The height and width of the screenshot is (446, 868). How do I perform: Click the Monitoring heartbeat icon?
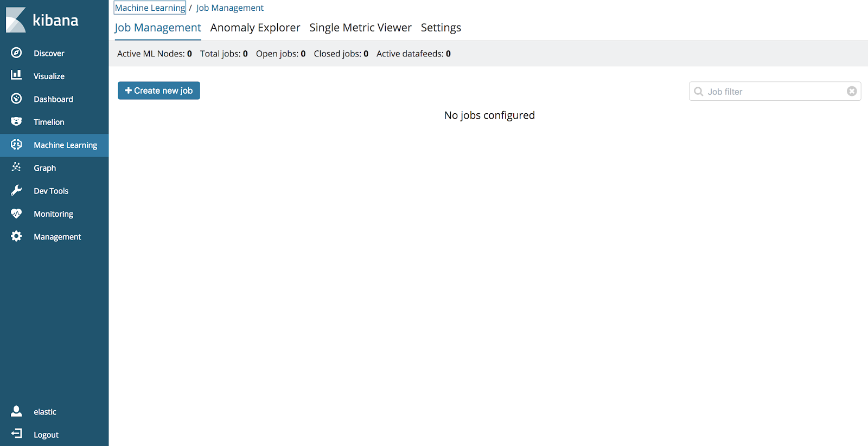click(x=16, y=214)
